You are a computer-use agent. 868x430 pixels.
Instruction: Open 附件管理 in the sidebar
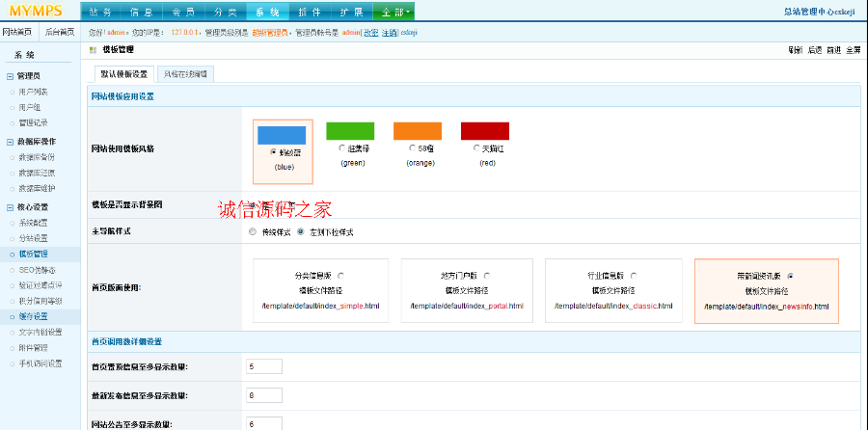(33, 347)
